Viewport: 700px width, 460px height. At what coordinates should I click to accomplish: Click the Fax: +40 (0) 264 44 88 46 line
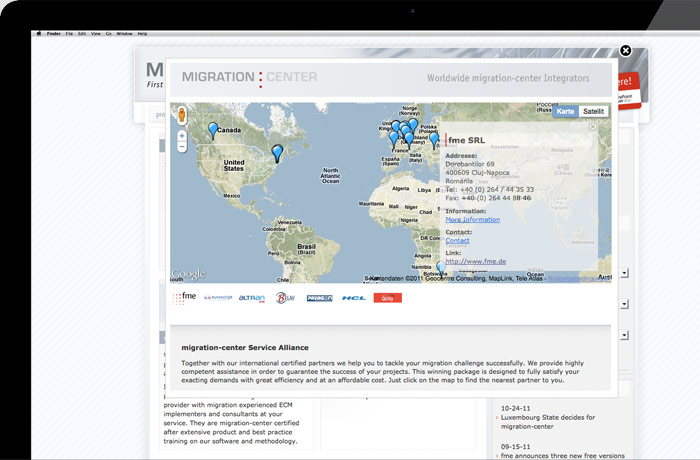[x=488, y=198]
